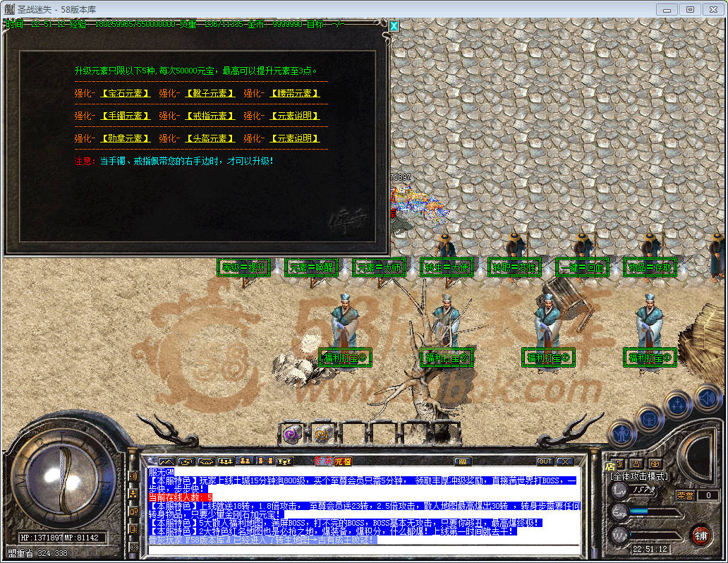
Task: Select 强化【手镯元素】 option
Action: [126, 116]
